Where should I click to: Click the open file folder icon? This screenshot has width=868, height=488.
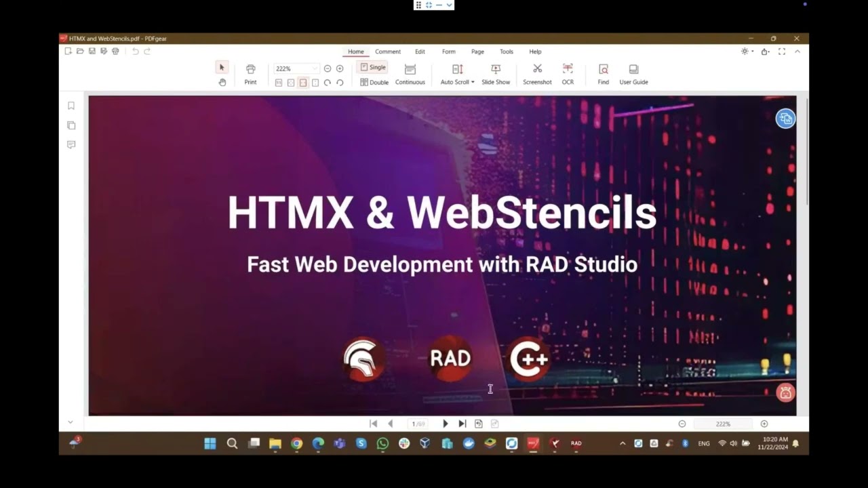click(x=80, y=51)
